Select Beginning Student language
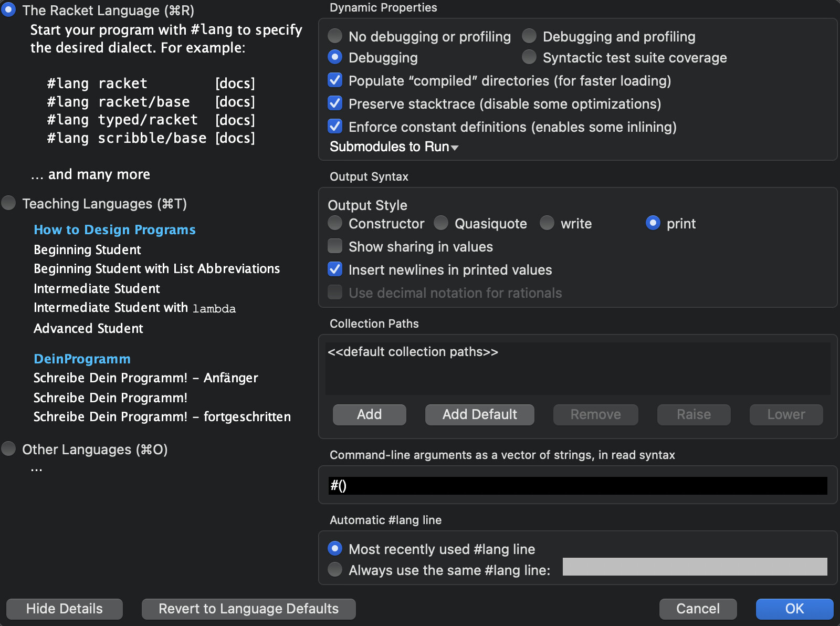 click(87, 249)
